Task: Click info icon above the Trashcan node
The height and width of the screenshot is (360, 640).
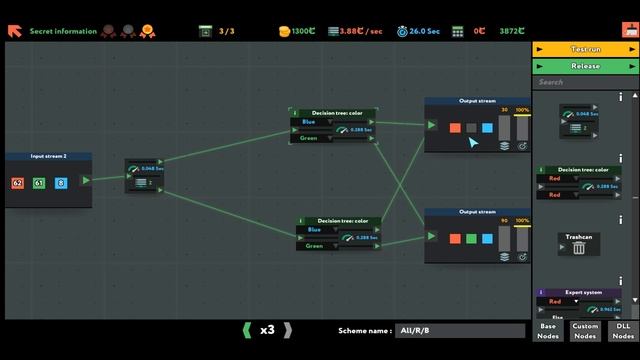Action: pyautogui.click(x=621, y=220)
